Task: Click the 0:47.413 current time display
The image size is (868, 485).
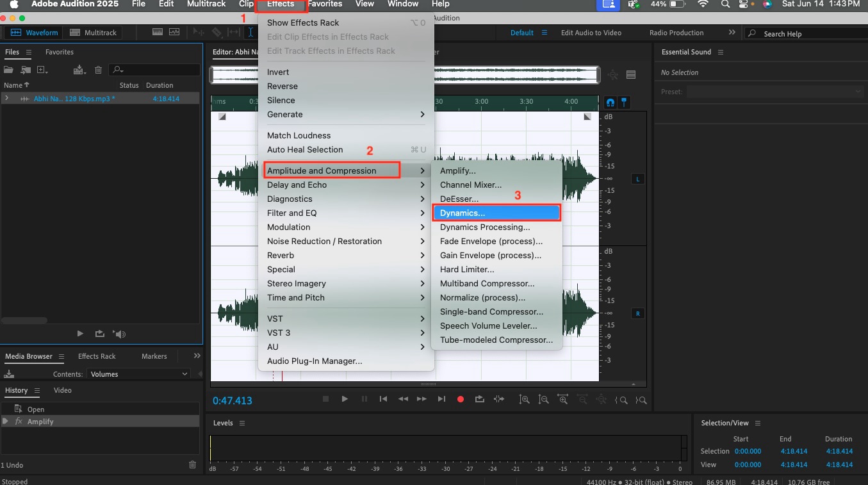Action: click(233, 400)
